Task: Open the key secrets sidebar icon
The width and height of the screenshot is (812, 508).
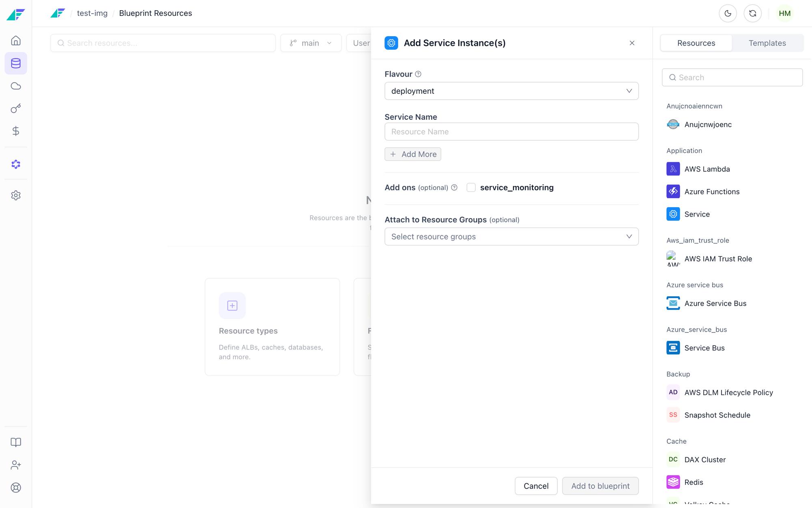Action: 16,109
